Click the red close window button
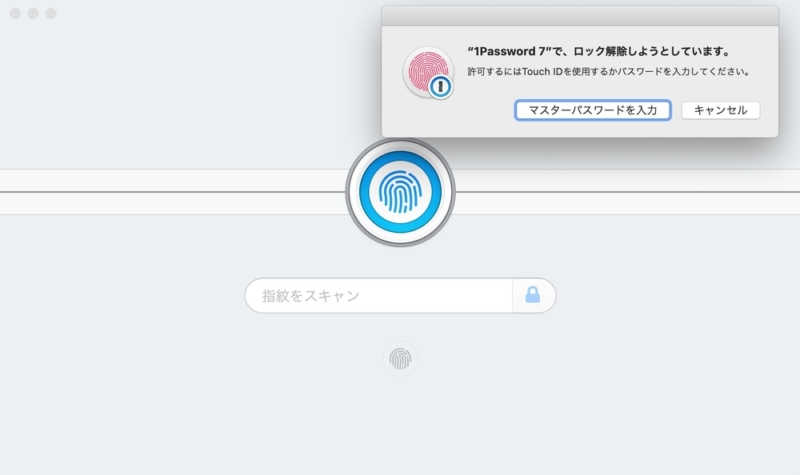Screen dimensions: 800x475 [15, 13]
